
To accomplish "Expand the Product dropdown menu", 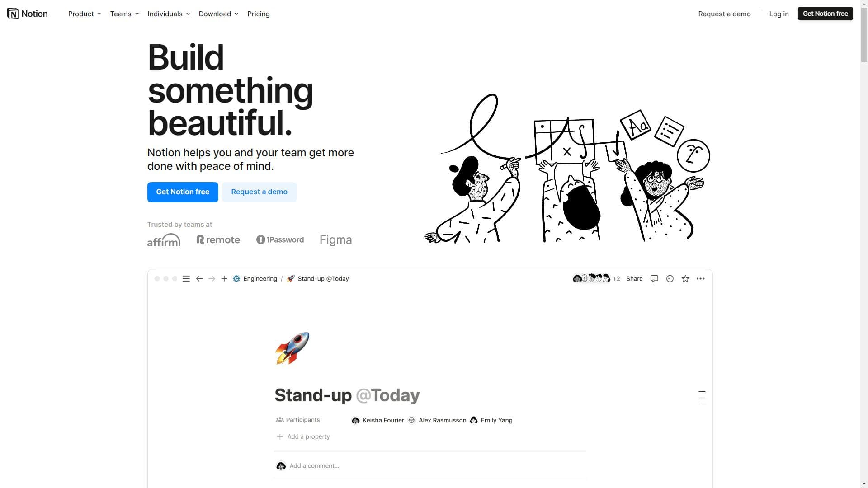I will pyautogui.click(x=85, y=14).
